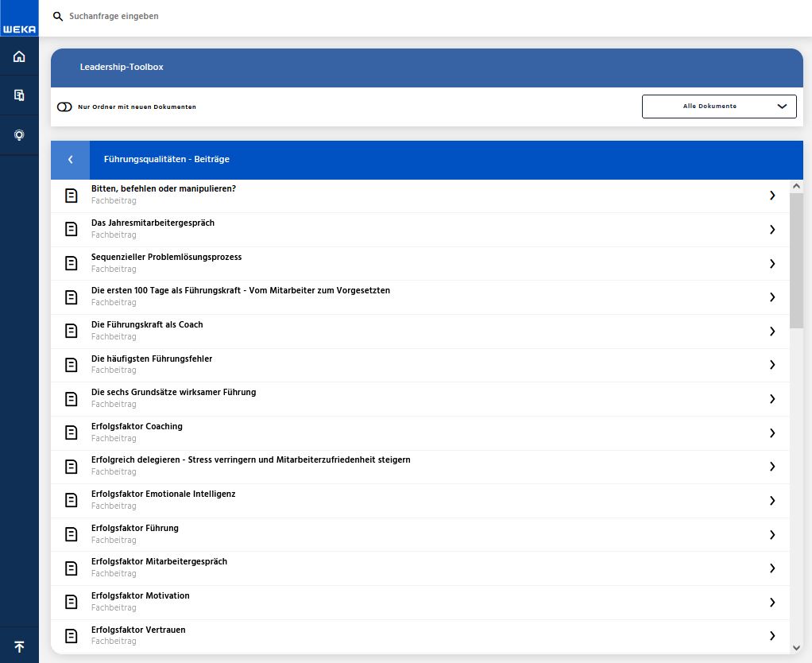Click the lightbulb tips icon
812x663 pixels.
click(x=19, y=135)
